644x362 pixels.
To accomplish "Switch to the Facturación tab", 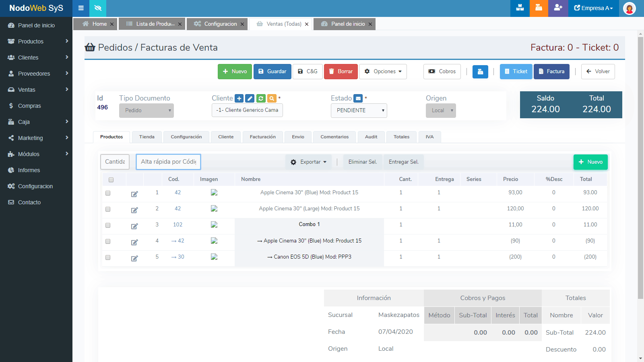I will coord(262,137).
